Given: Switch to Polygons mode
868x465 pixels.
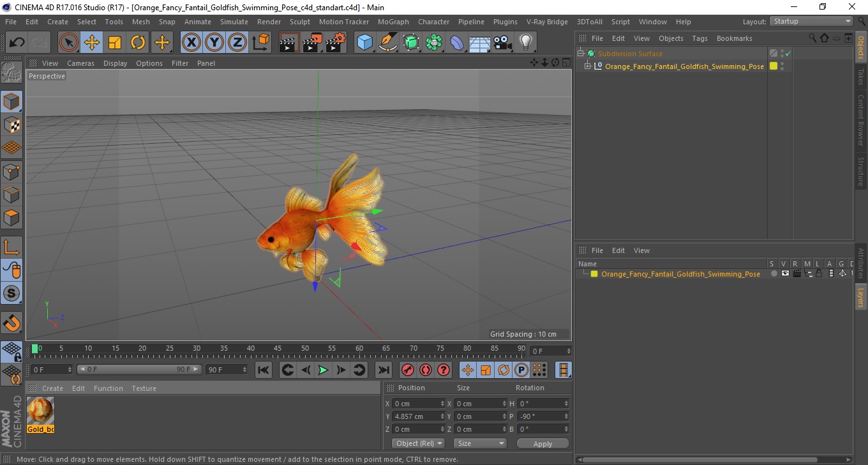Looking at the screenshot, I should [x=11, y=218].
